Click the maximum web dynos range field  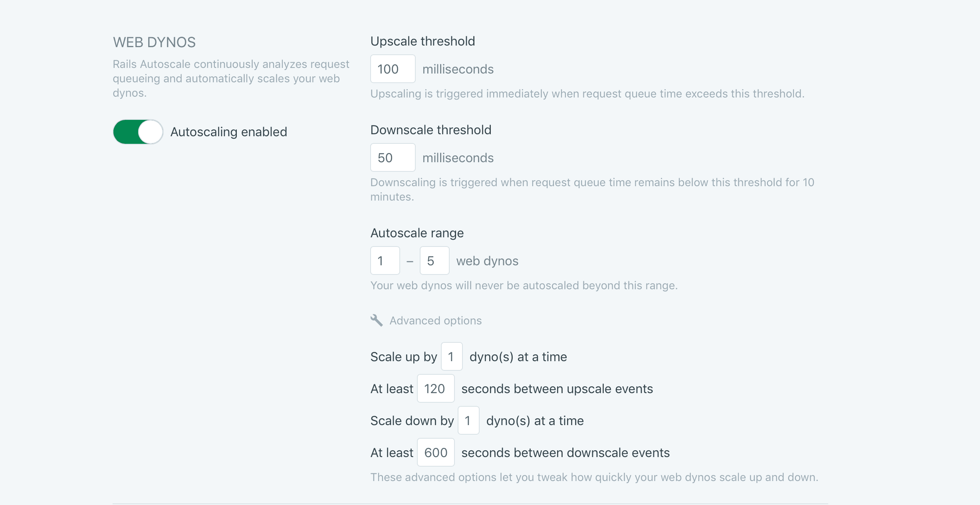(x=434, y=261)
